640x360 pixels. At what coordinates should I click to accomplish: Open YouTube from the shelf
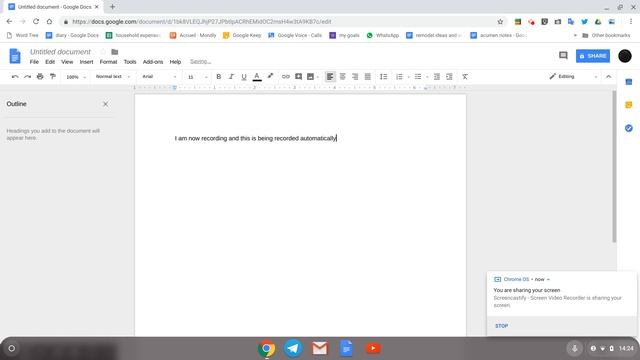(x=373, y=348)
